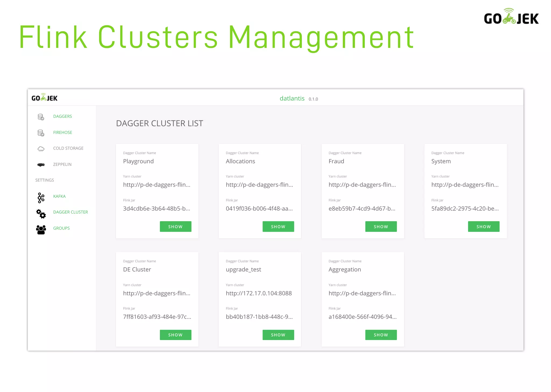This screenshot has width=551, height=392.
Task: Click the Allocations cluster name
Action: pyautogui.click(x=240, y=161)
